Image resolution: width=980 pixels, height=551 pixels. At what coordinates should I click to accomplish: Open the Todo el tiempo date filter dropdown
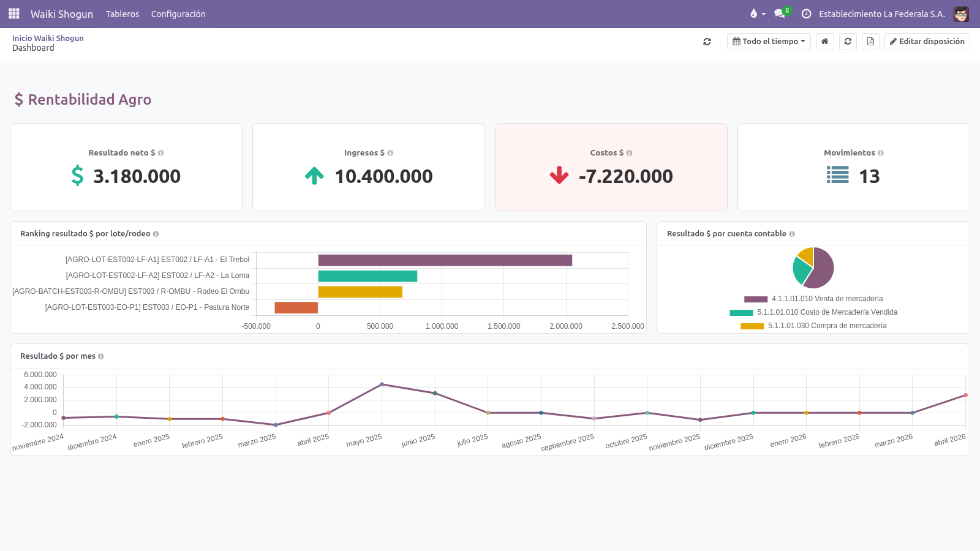769,42
